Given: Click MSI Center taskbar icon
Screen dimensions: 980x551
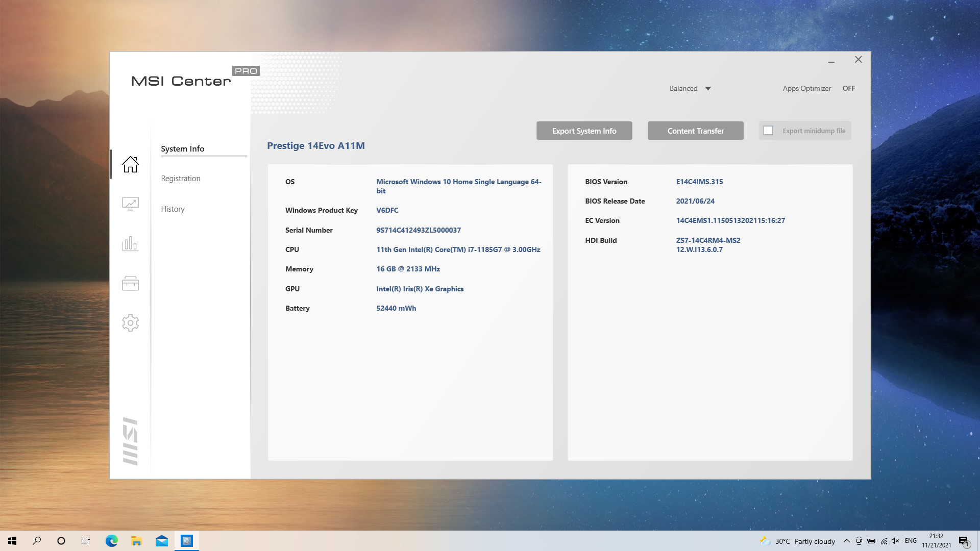Looking at the screenshot, I should coord(187,541).
